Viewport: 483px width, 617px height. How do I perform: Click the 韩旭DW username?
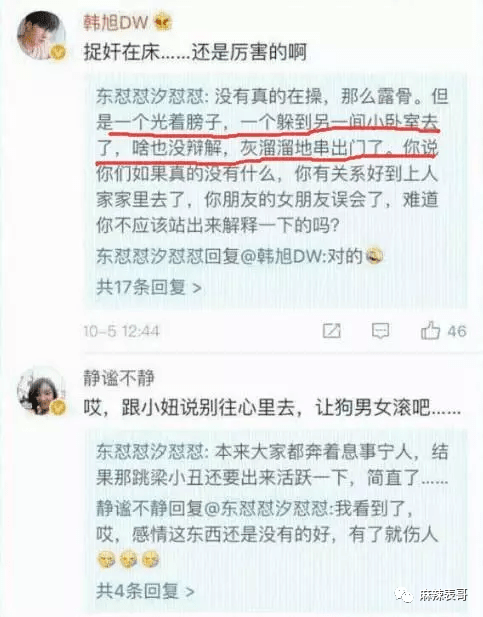(x=115, y=22)
